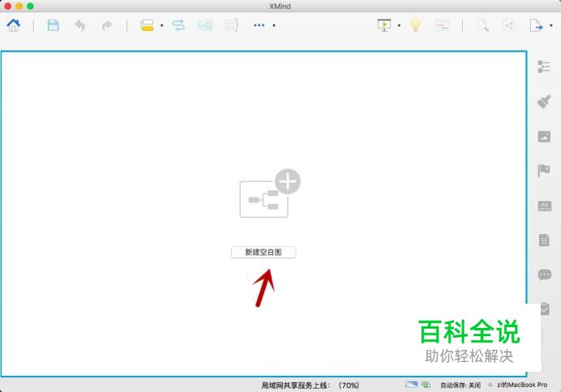Screen dimensions: 561x392
Task: Launch Brainstorming lightbulb icon
Action: pyautogui.click(x=415, y=25)
